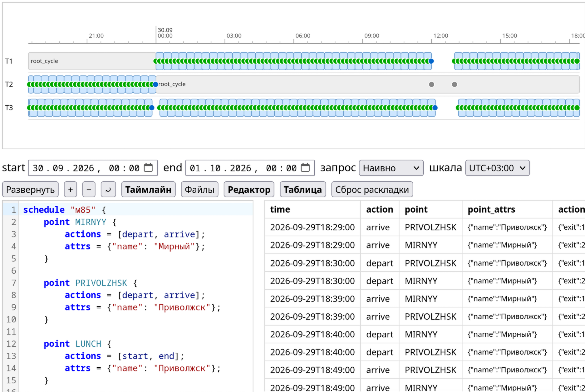Open the end date calendar picker

click(x=305, y=168)
